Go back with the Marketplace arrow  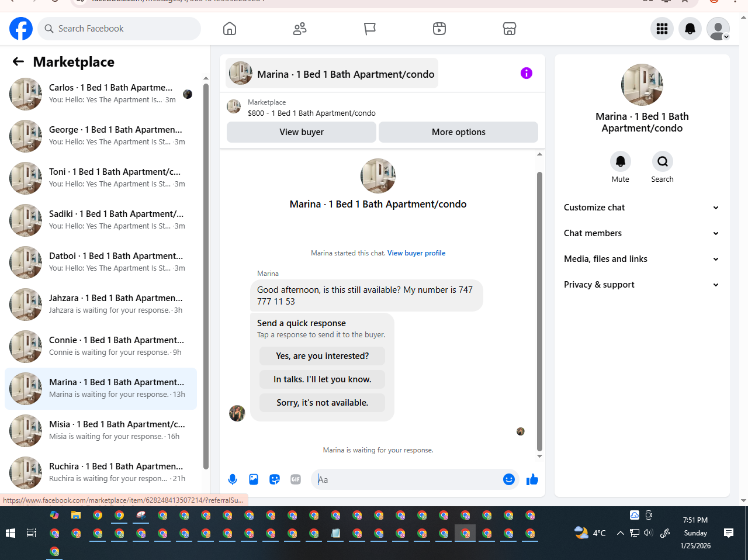pyautogui.click(x=18, y=61)
